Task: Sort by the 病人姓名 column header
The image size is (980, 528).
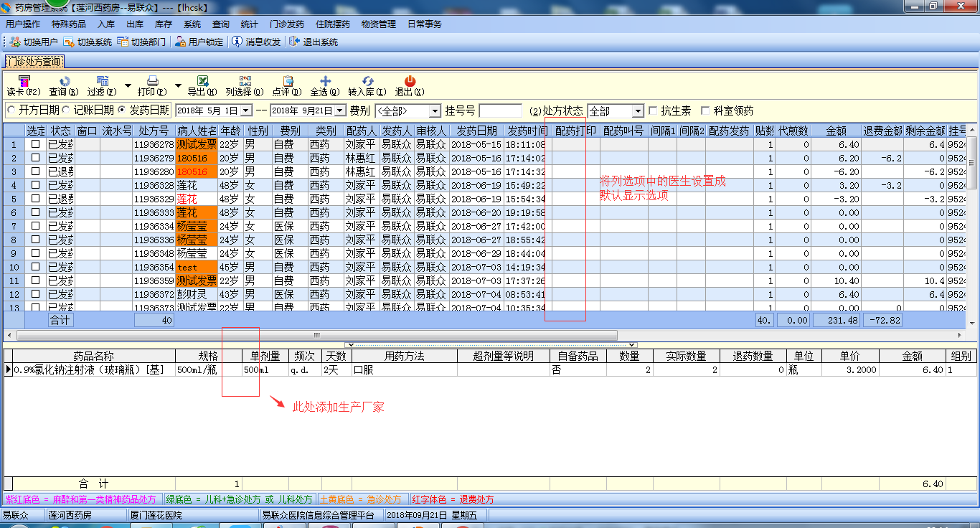Action: coord(197,131)
